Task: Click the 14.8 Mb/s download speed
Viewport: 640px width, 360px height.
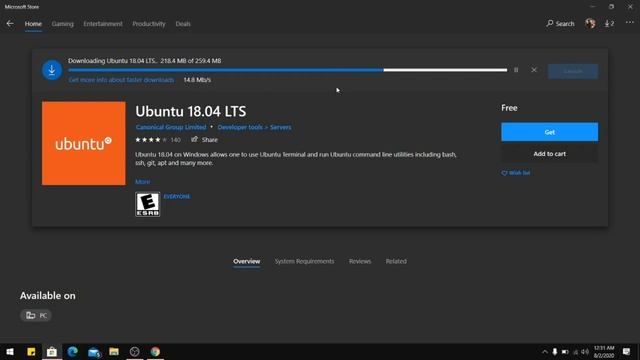Action: [x=197, y=80]
